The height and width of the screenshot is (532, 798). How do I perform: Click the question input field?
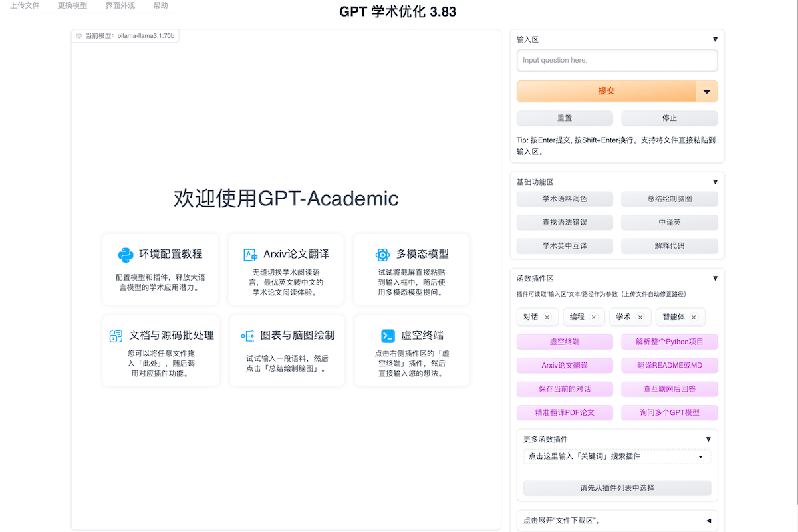tap(617, 61)
